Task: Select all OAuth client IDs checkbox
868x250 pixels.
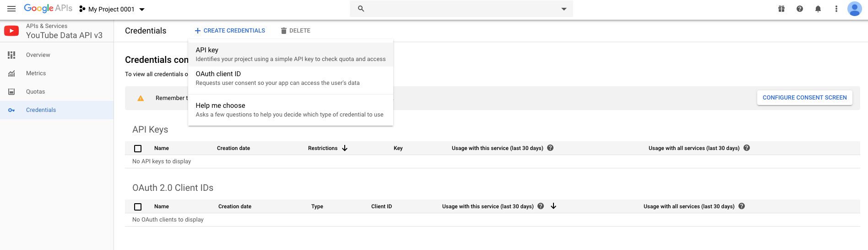Action: [138, 207]
